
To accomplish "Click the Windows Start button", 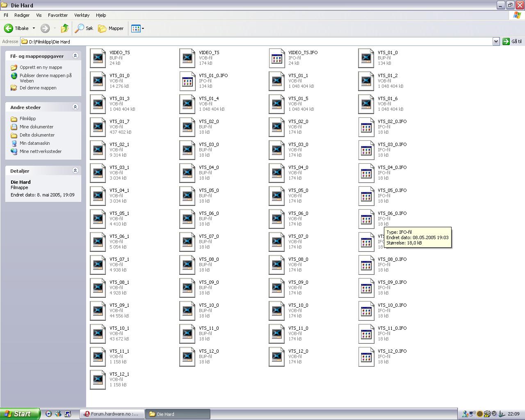I will [x=20, y=414].
